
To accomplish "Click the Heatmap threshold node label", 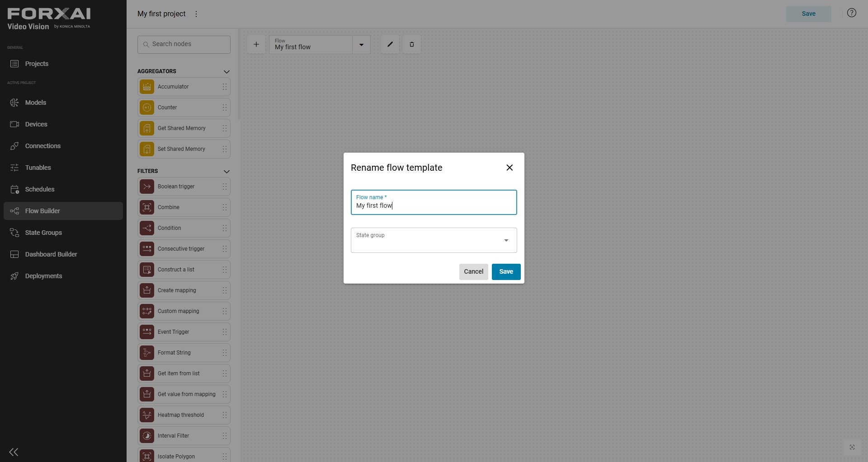I will (x=181, y=415).
